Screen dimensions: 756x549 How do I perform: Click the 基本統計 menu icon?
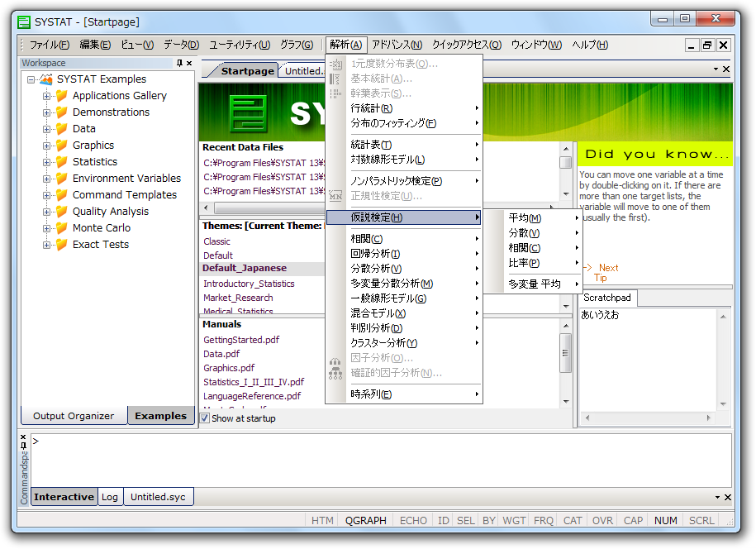tap(335, 79)
